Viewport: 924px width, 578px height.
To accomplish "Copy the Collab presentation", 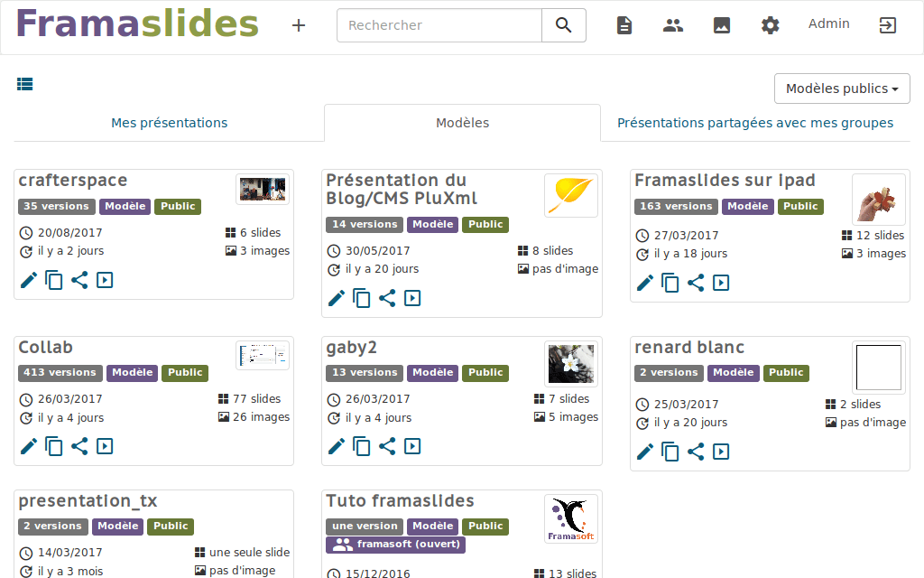I will 54,446.
